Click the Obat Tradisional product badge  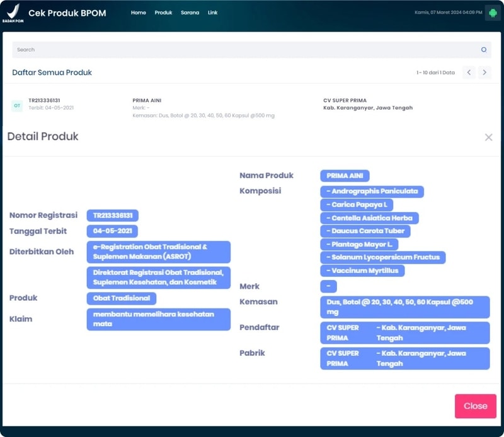pyautogui.click(x=122, y=298)
